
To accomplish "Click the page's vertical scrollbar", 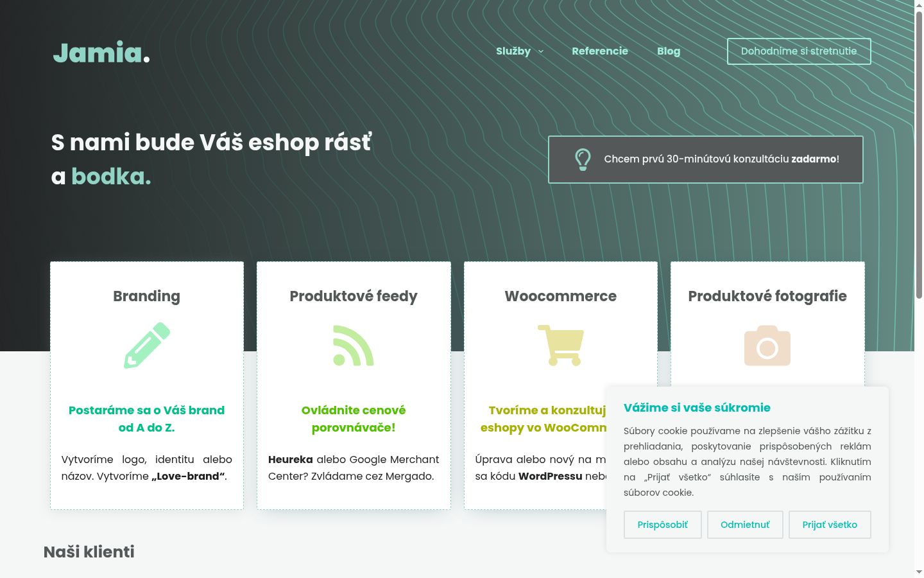I will tap(919, 289).
